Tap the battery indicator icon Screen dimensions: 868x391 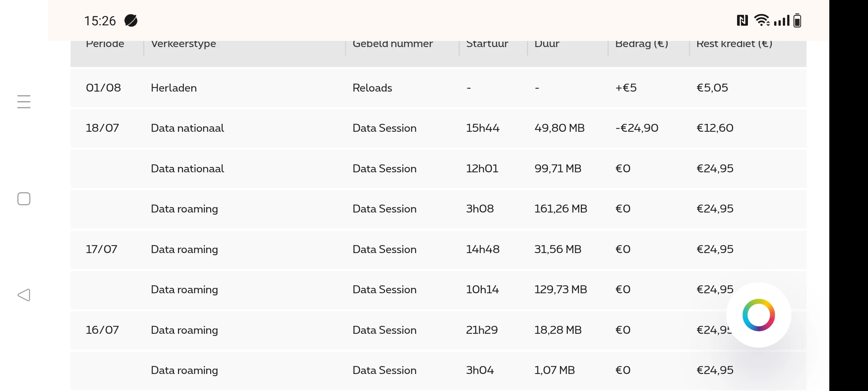click(x=797, y=21)
